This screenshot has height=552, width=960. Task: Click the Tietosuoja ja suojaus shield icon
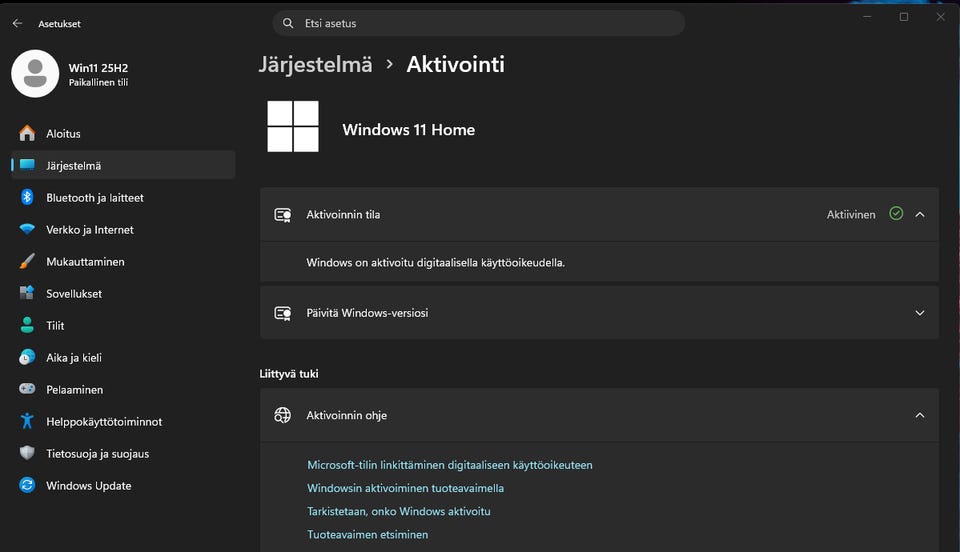coord(27,453)
